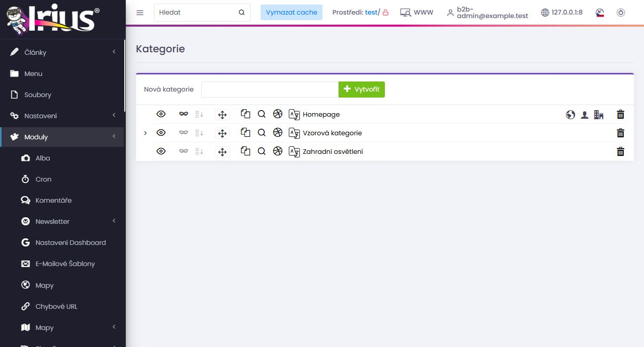Toggle visibility eye for Zahradní osvětlení
644x347 pixels.
(161, 151)
